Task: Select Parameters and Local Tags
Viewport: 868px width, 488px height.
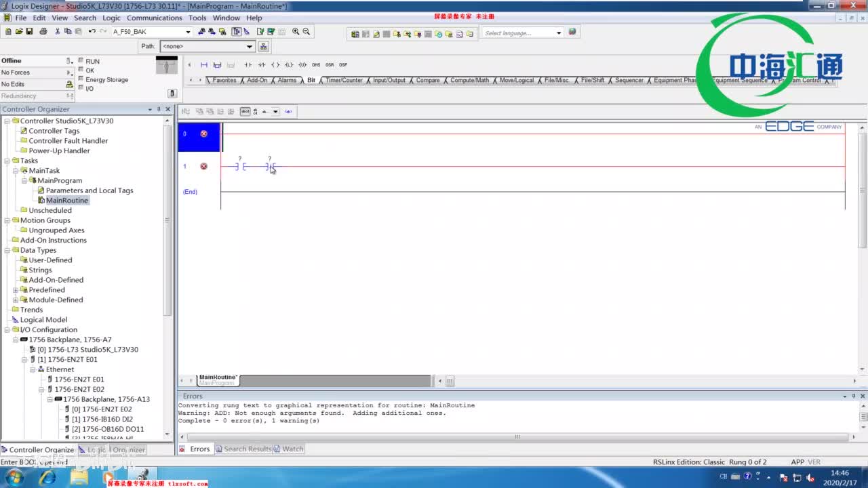Action: [x=90, y=190]
